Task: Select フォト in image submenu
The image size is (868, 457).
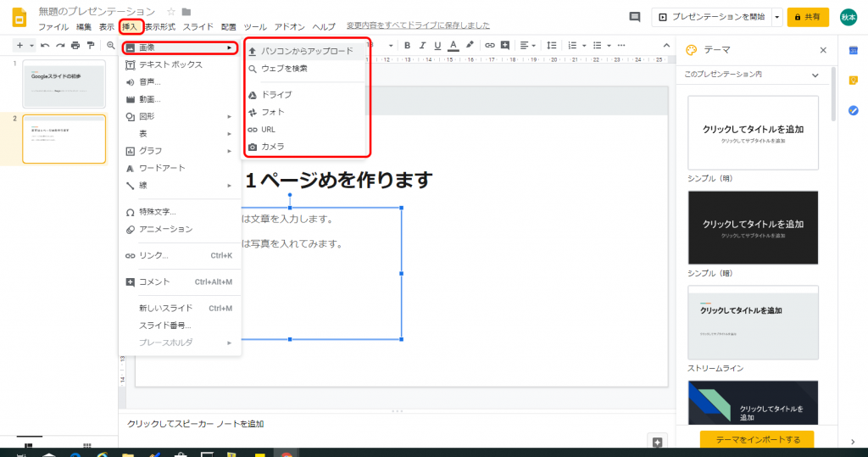Action: (307, 112)
